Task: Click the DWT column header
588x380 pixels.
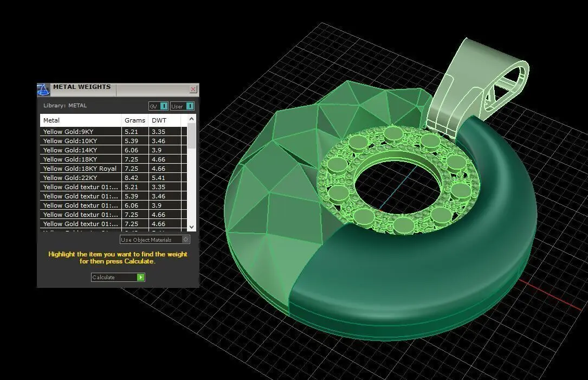Action: tap(165, 120)
